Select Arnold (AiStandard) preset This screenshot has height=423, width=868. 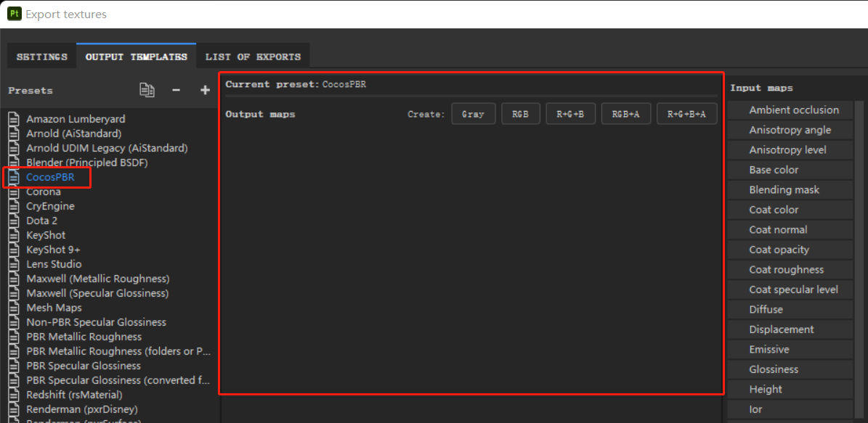tap(73, 134)
